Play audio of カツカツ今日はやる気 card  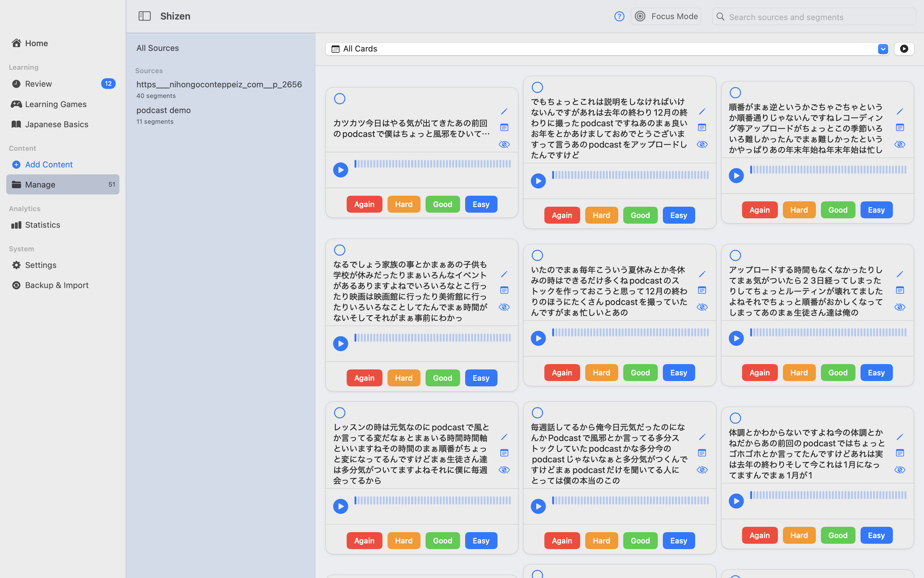(x=340, y=170)
